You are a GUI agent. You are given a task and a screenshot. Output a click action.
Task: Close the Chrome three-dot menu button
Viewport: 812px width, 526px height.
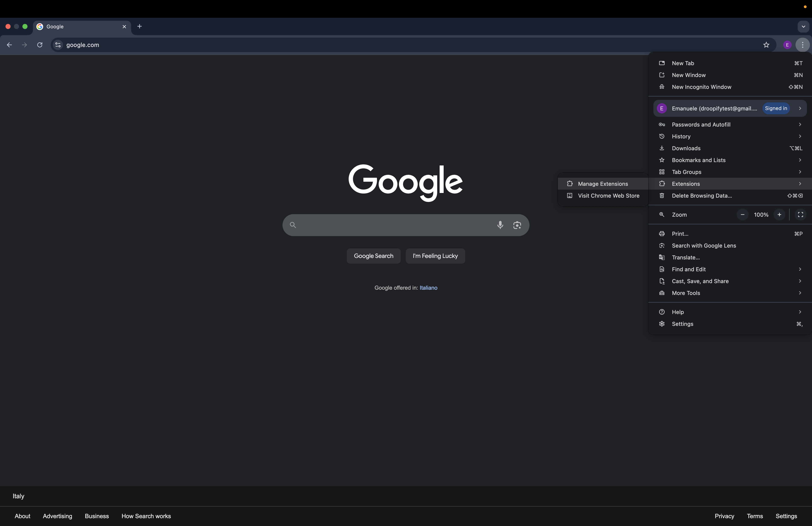coord(802,45)
